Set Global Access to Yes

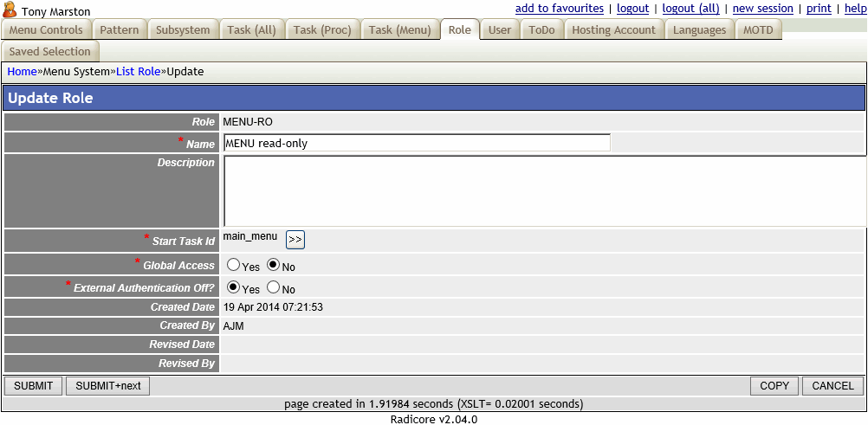click(x=233, y=265)
